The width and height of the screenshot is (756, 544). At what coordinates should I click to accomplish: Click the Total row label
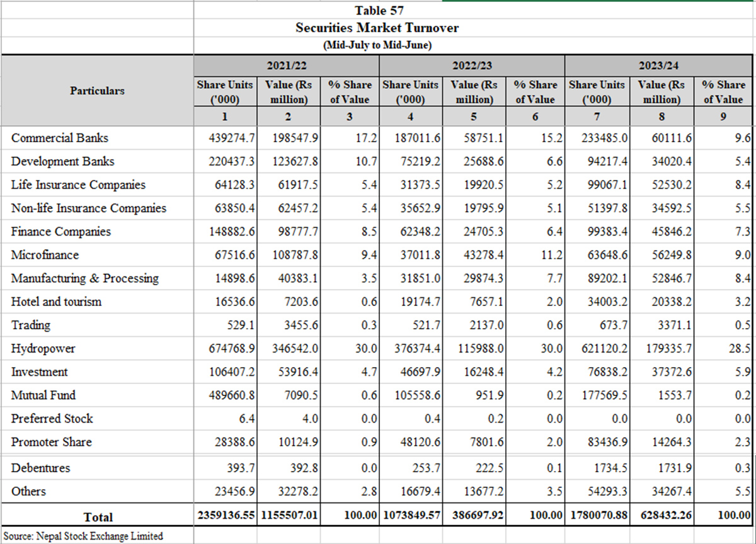pyautogui.click(x=98, y=517)
